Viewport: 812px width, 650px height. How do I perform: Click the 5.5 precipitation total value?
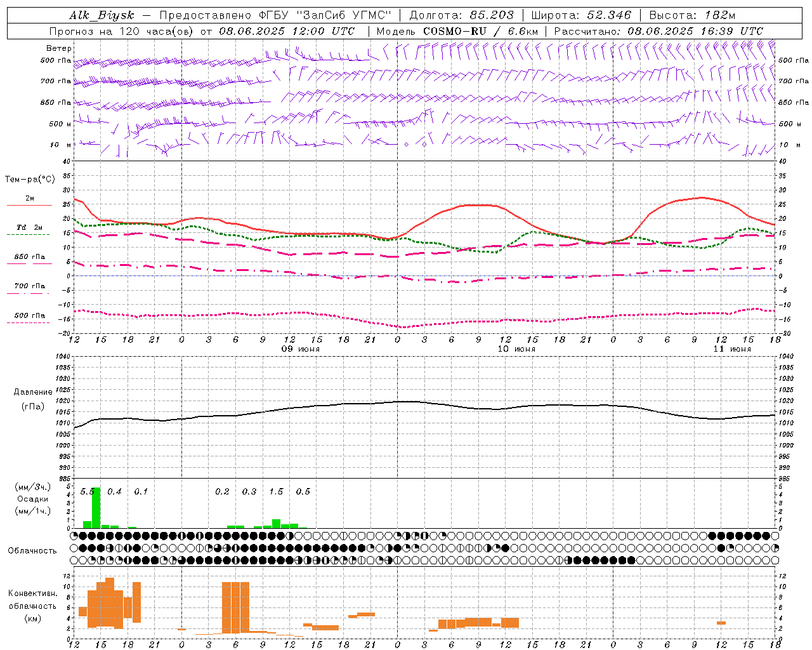(x=87, y=492)
